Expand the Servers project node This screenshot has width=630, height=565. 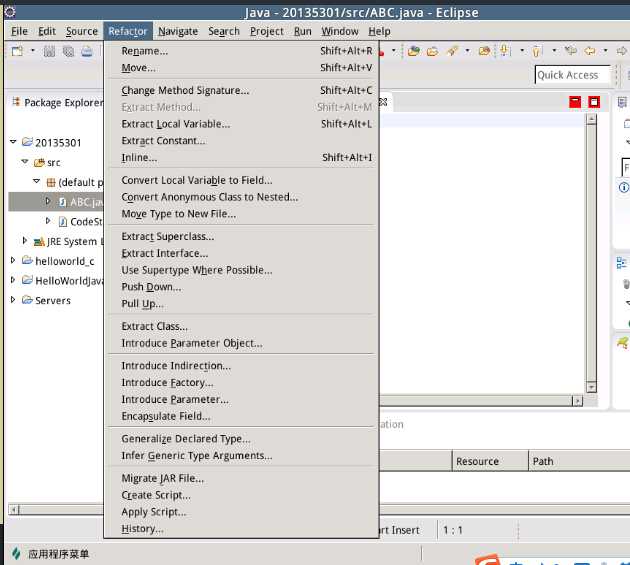[x=13, y=299]
